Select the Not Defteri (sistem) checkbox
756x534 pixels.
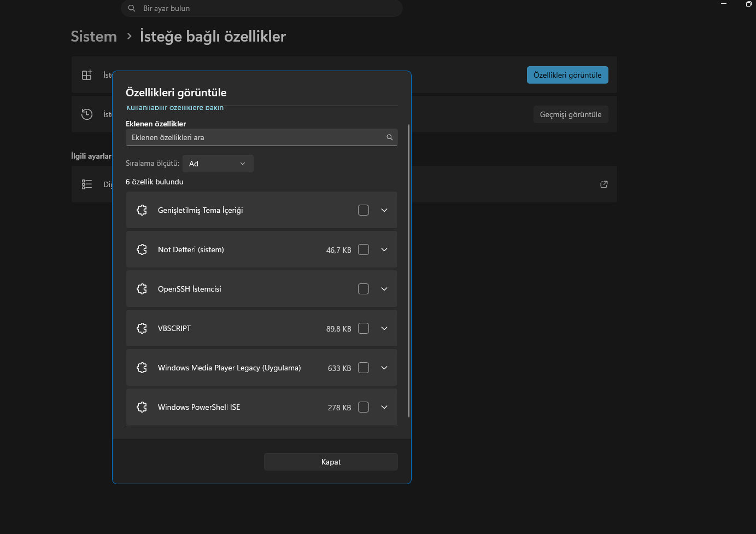tap(364, 249)
